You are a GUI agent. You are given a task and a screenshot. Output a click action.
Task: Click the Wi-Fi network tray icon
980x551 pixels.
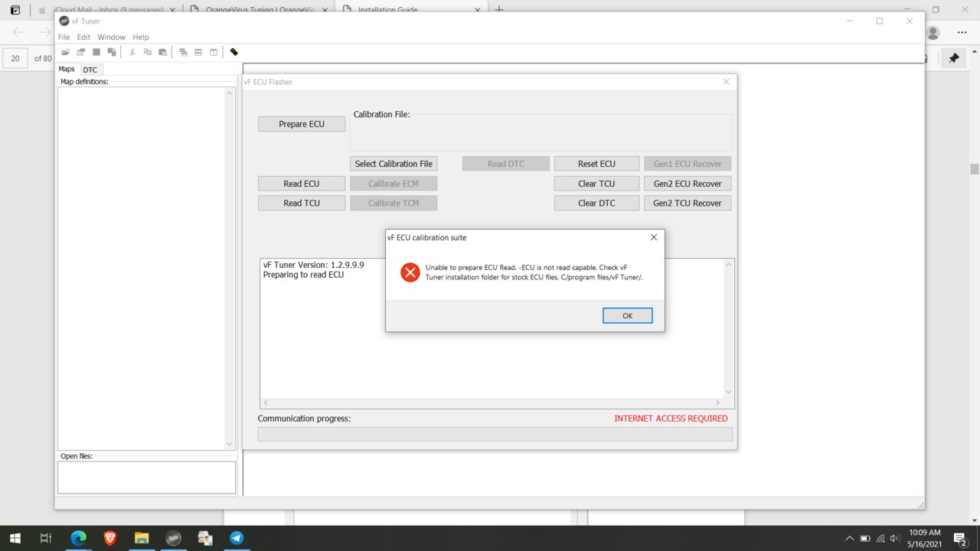click(x=880, y=538)
